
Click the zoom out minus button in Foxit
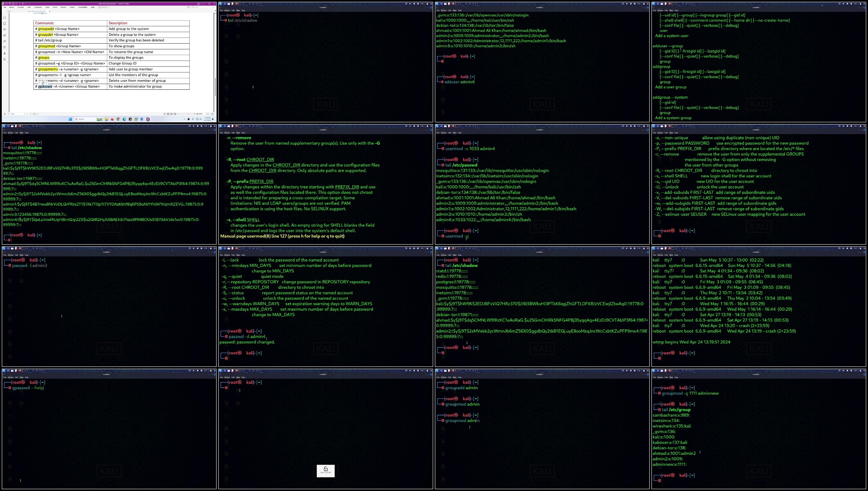click(x=178, y=114)
